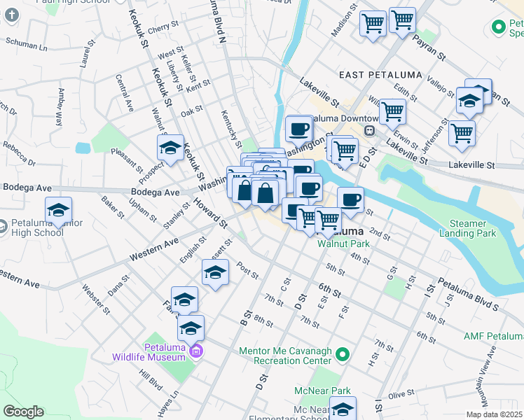This screenshot has height=420, width=524.
Task: Click the Rebecca Dr street label
Action: coord(20,153)
